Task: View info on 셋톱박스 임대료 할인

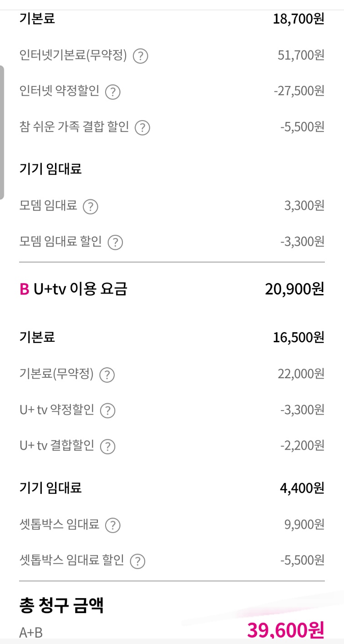Action: [x=137, y=561]
